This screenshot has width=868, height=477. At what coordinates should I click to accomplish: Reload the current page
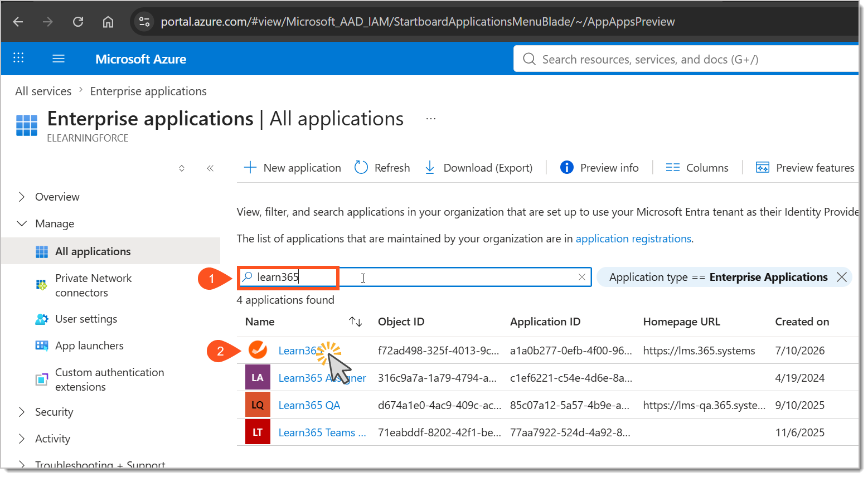click(78, 22)
